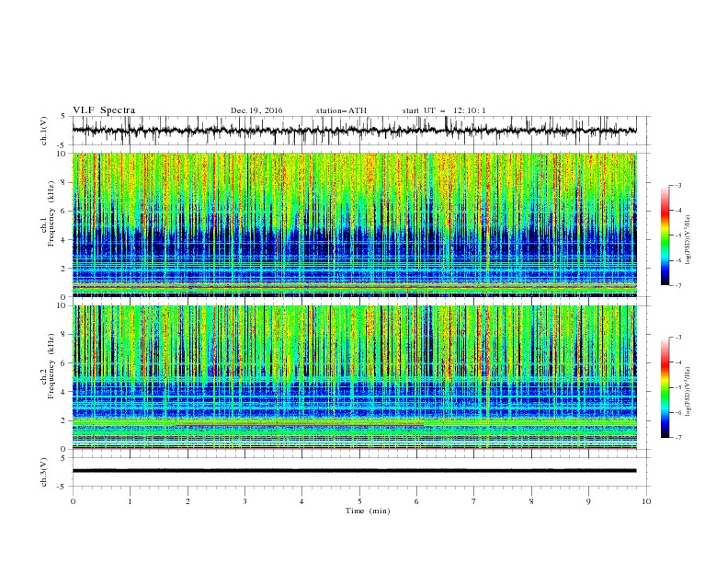Click the 'VLF Spectra' plot title

[x=104, y=110]
